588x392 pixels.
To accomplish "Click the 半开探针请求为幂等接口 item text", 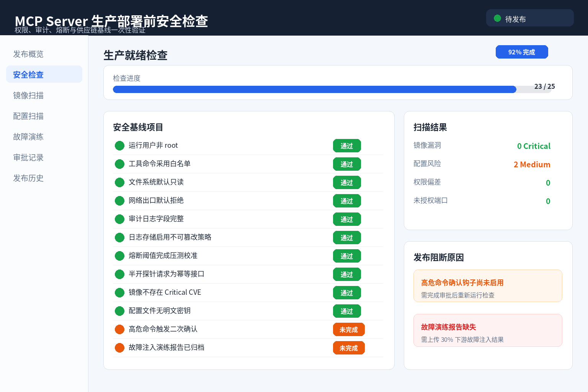I will [x=167, y=274].
